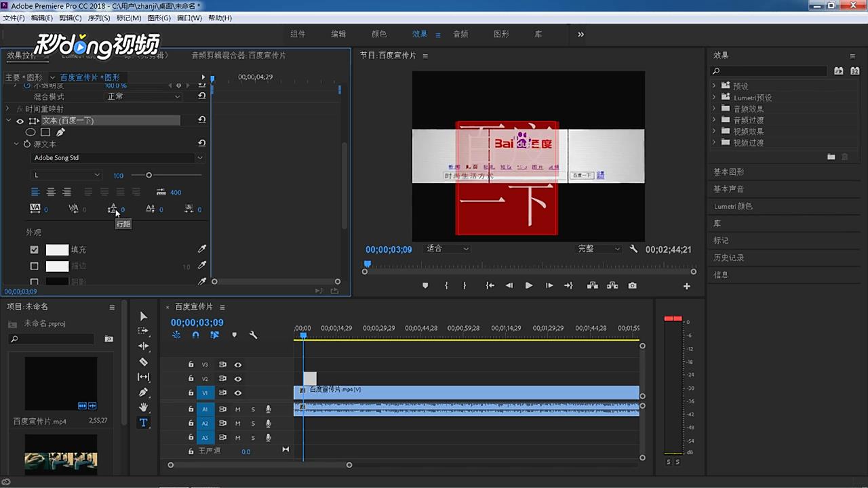Uncheck the 填充 fill checkbox
This screenshot has height=488, width=868.
(x=35, y=249)
